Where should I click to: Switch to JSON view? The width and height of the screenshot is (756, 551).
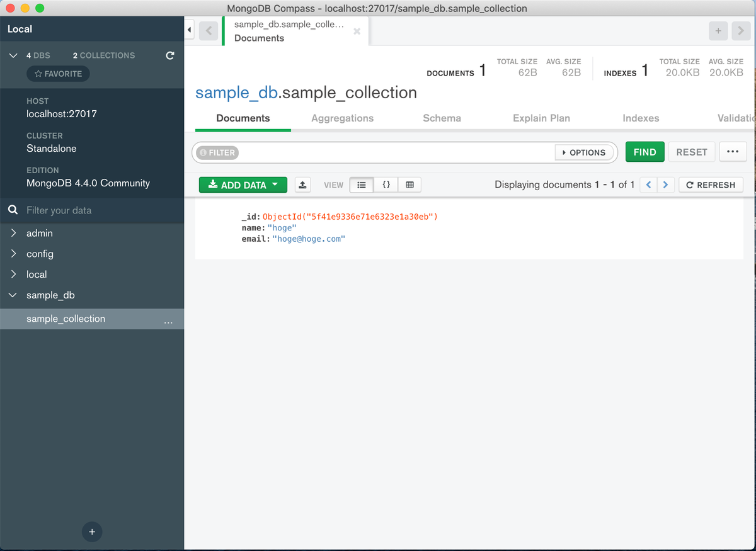click(386, 185)
